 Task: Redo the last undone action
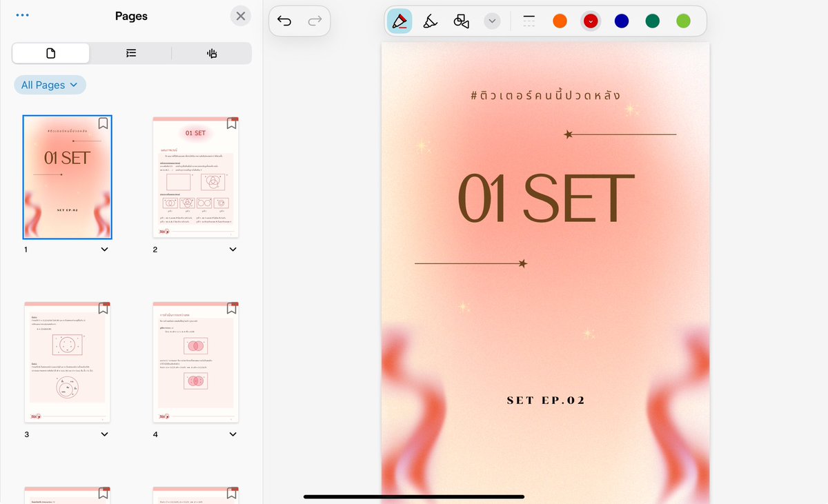coord(315,21)
